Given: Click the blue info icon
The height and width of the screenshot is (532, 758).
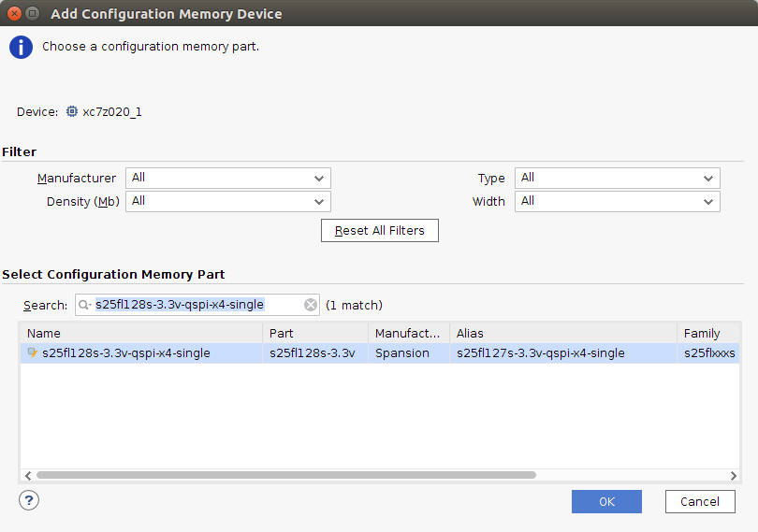Looking at the screenshot, I should click(x=21, y=47).
